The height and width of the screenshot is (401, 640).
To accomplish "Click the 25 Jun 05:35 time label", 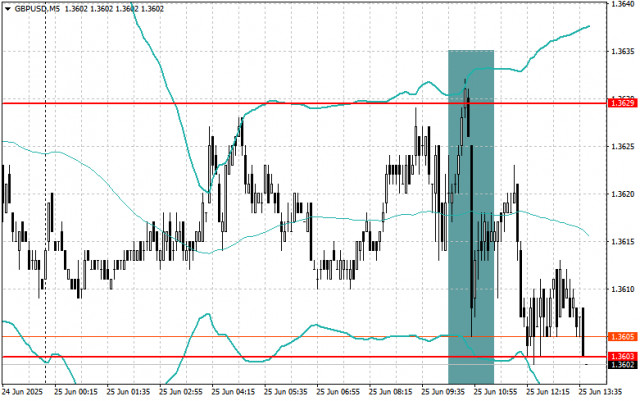I will coord(286,392).
